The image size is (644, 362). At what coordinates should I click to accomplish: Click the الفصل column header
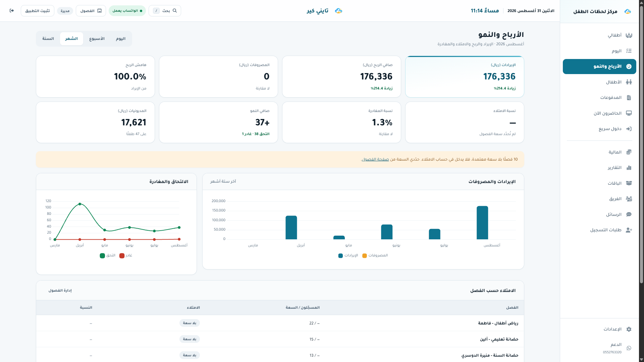(512, 308)
